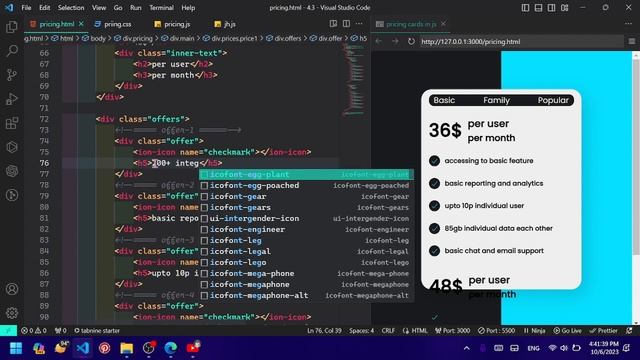
Task: Open the Run menu
Action: (x=136, y=8)
